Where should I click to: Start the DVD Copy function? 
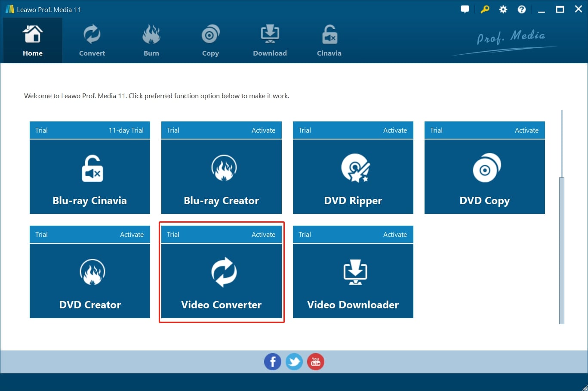[484, 177]
